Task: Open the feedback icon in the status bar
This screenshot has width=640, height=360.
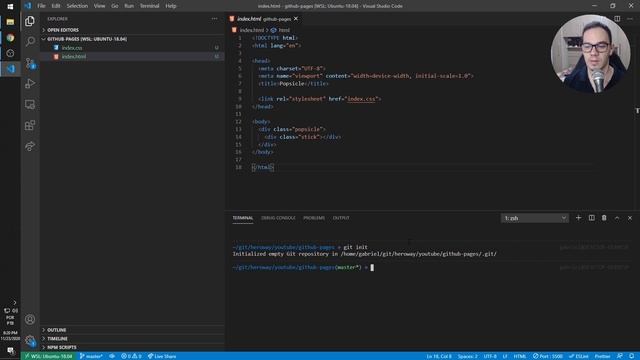Action: pyautogui.click(x=620, y=356)
